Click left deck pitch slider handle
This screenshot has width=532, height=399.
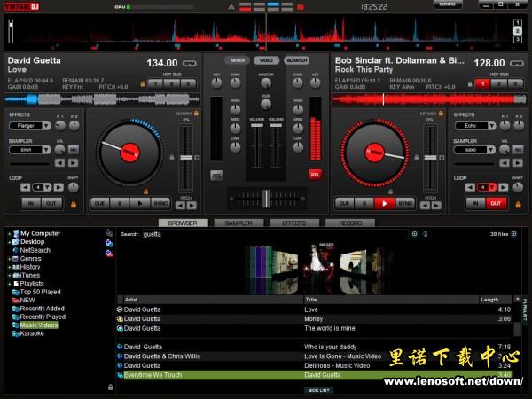tap(186, 158)
